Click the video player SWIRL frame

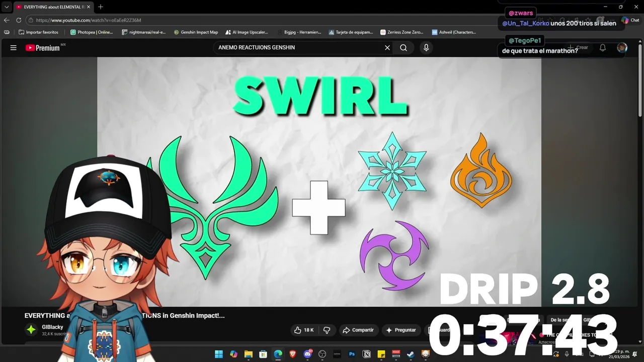pyautogui.click(x=319, y=182)
